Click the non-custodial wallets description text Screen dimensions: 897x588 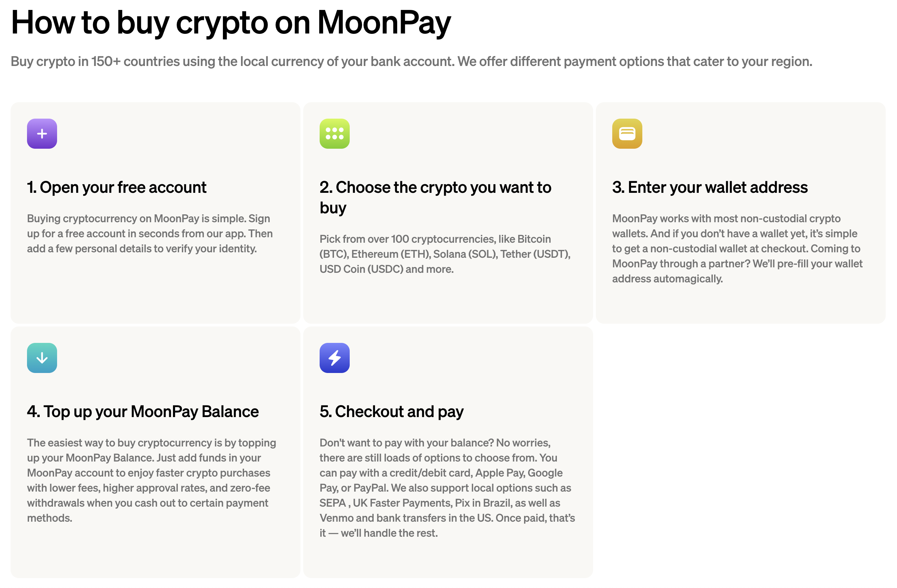(737, 249)
